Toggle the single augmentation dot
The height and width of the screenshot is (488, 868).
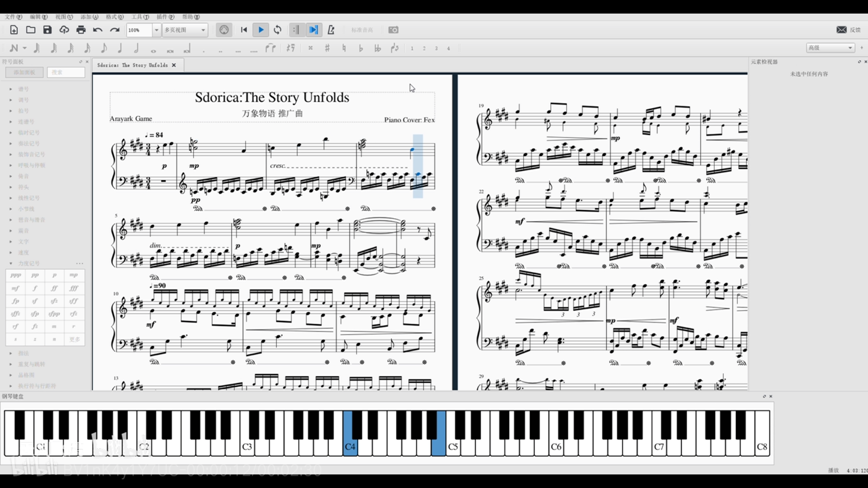[x=204, y=51]
